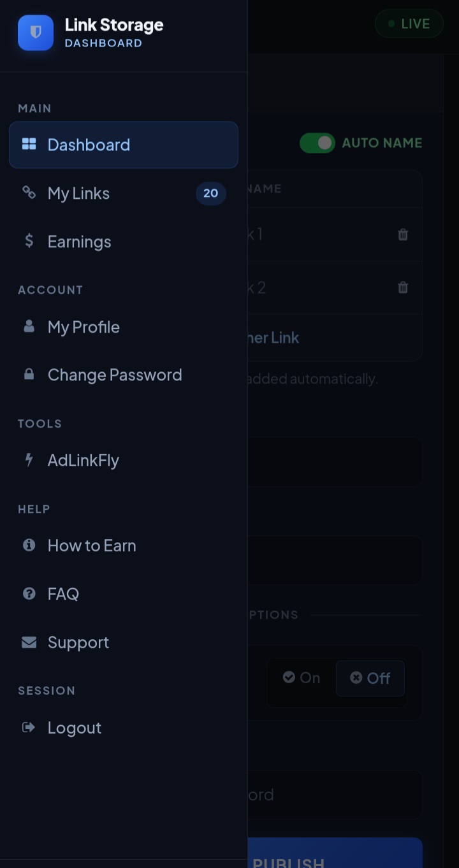Log out of the session
The height and width of the screenshot is (868, 459).
[74, 728]
